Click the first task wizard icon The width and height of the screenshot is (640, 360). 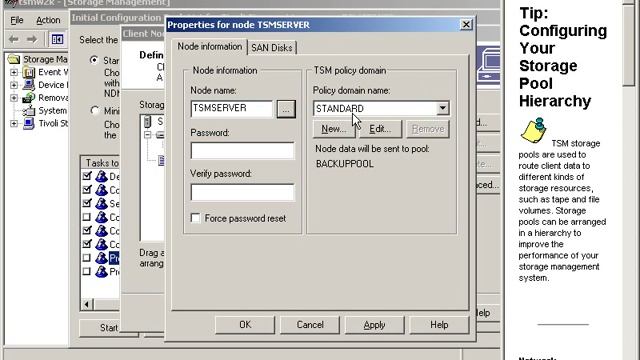(101, 176)
